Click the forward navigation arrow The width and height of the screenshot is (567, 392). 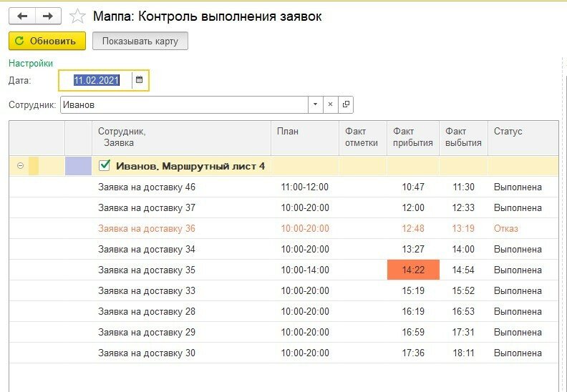coord(48,16)
